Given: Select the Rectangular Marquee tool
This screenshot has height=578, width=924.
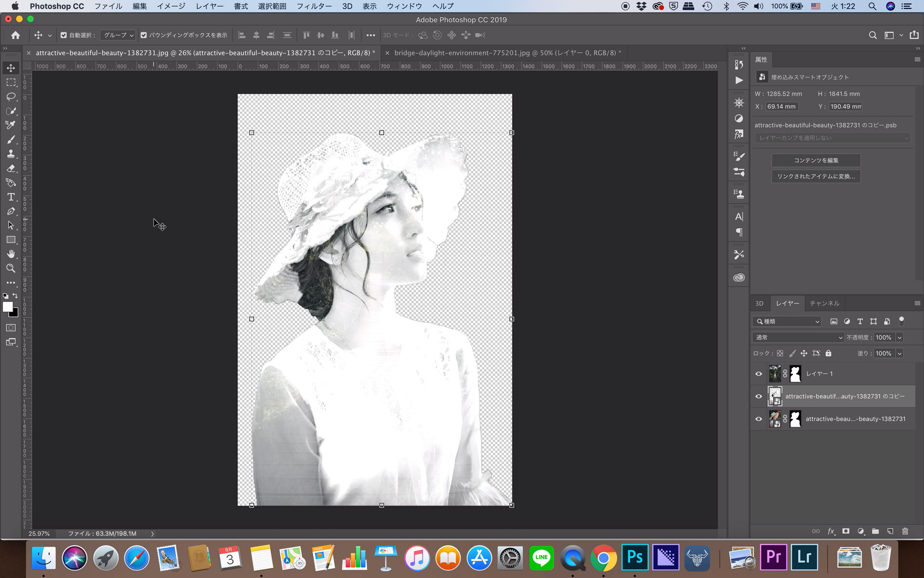Looking at the screenshot, I should point(11,82).
